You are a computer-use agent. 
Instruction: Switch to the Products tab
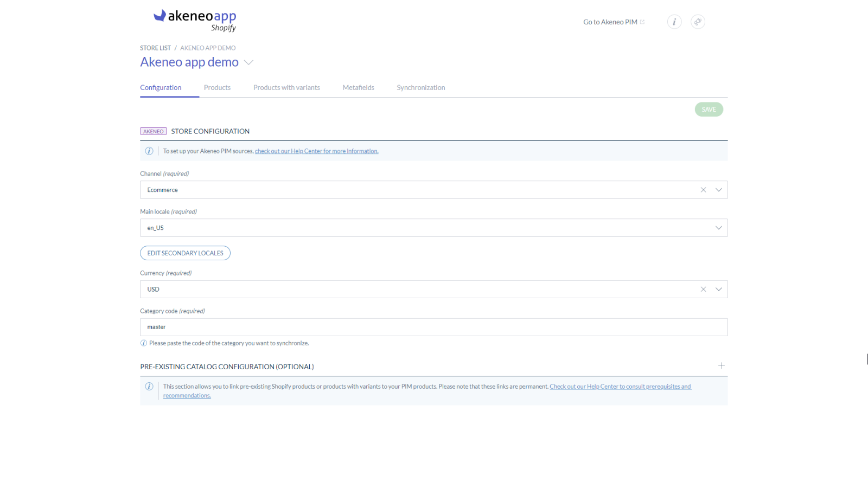click(x=217, y=87)
